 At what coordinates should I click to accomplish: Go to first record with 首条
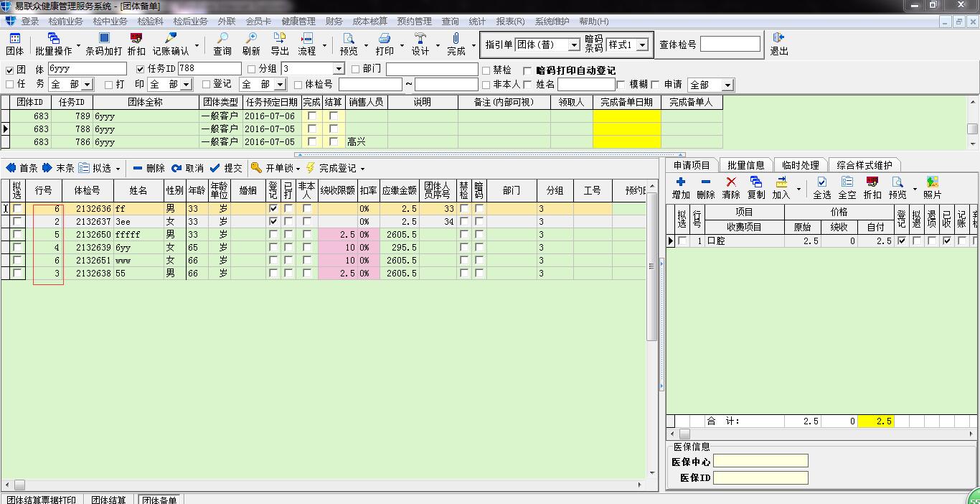pos(22,168)
